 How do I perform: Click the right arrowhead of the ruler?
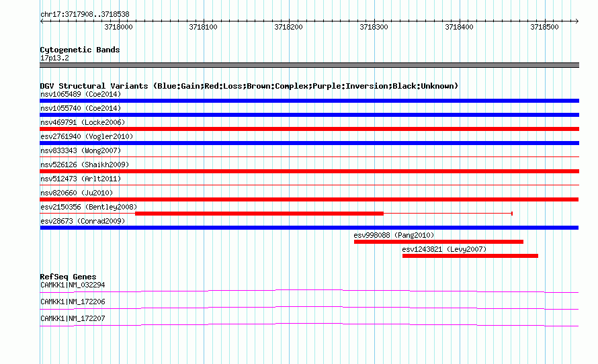click(577, 21)
